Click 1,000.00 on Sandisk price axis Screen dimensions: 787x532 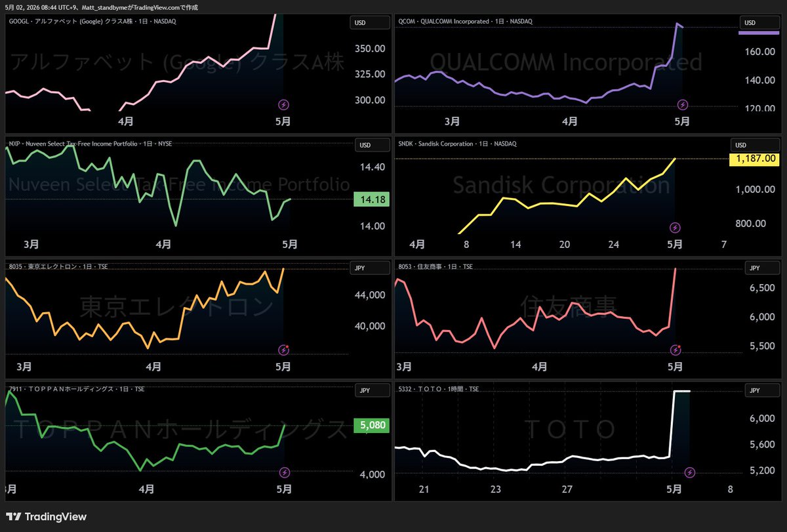point(756,190)
